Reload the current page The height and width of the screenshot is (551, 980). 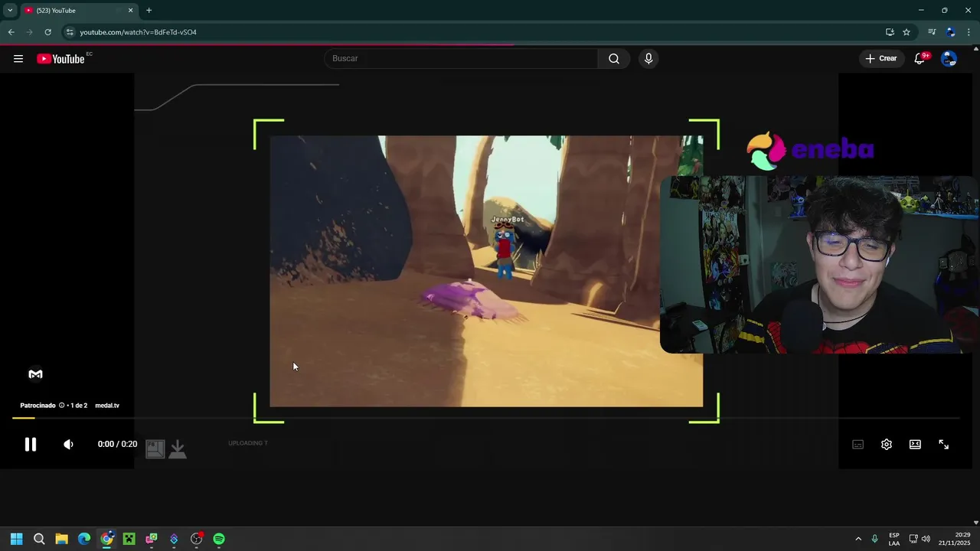pyautogui.click(x=47, y=32)
